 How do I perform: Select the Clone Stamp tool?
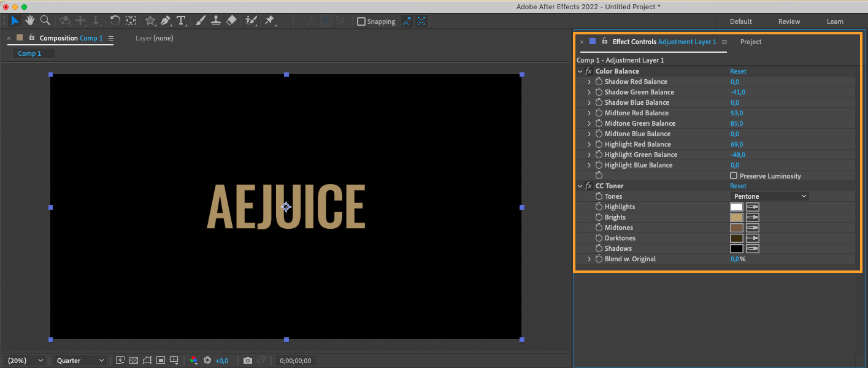pos(216,21)
